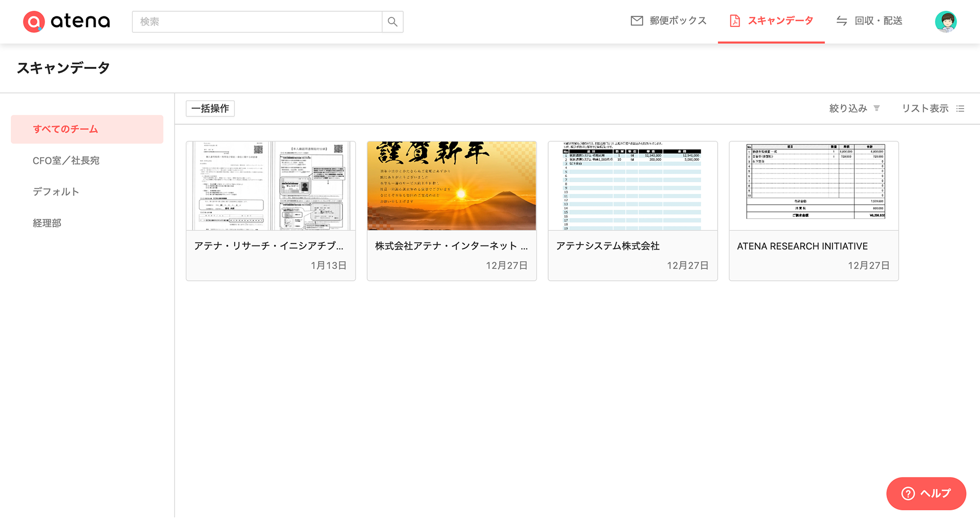Click the スキャンデータ PDF document icon
This screenshot has width=980, height=518.
pyautogui.click(x=734, y=21)
